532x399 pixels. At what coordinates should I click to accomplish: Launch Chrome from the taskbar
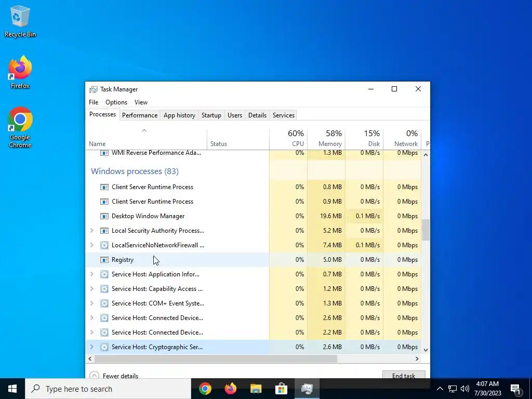pyautogui.click(x=205, y=389)
